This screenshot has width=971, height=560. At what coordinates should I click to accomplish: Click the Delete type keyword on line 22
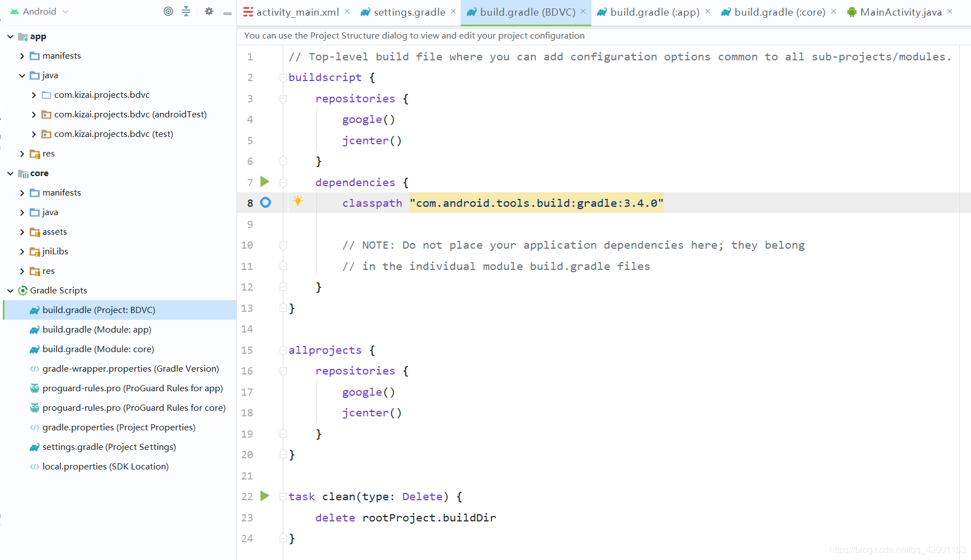coord(422,496)
